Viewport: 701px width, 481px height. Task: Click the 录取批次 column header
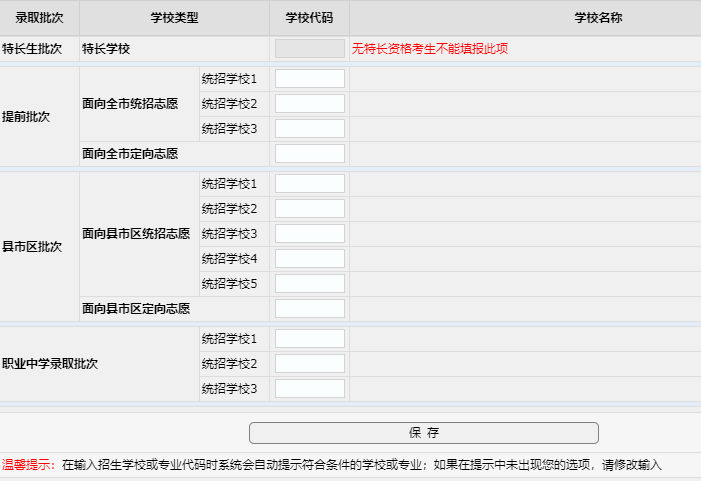(39, 18)
